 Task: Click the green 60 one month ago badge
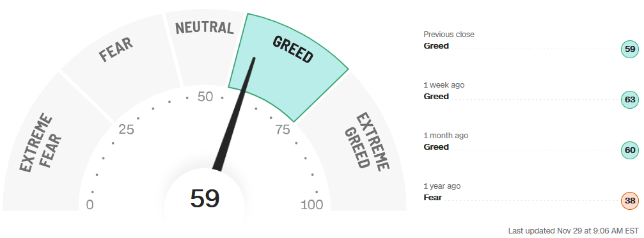pos(630,150)
